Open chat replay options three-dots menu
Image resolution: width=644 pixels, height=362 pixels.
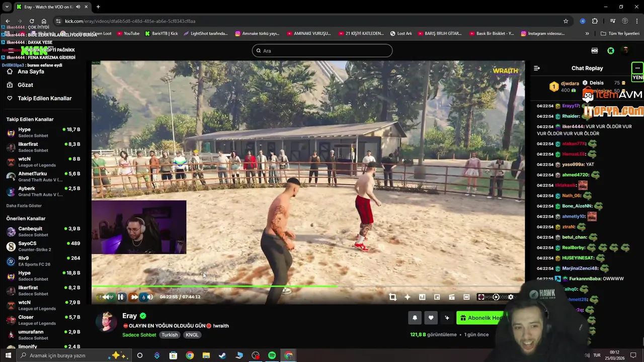click(637, 68)
